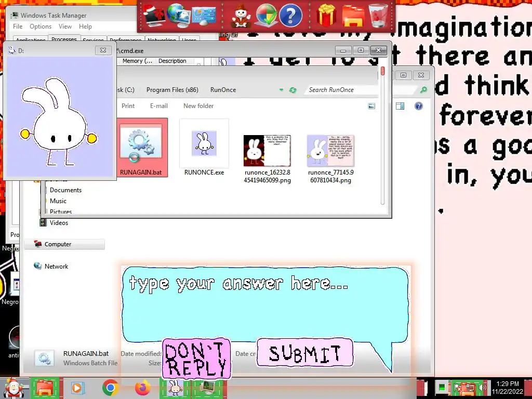Click the volume speaker icon in the system tray
532x399 pixels.
pos(482,388)
